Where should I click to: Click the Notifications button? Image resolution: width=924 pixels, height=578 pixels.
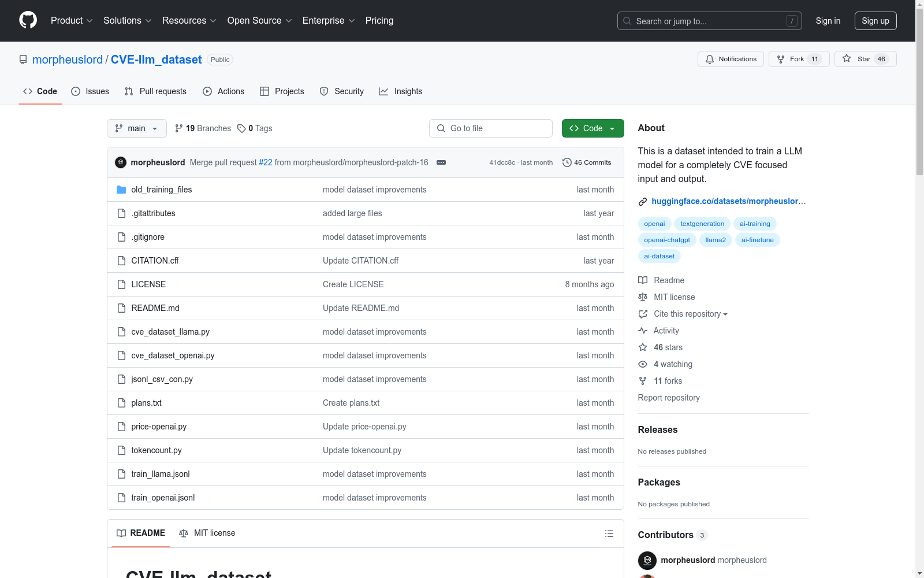731,59
